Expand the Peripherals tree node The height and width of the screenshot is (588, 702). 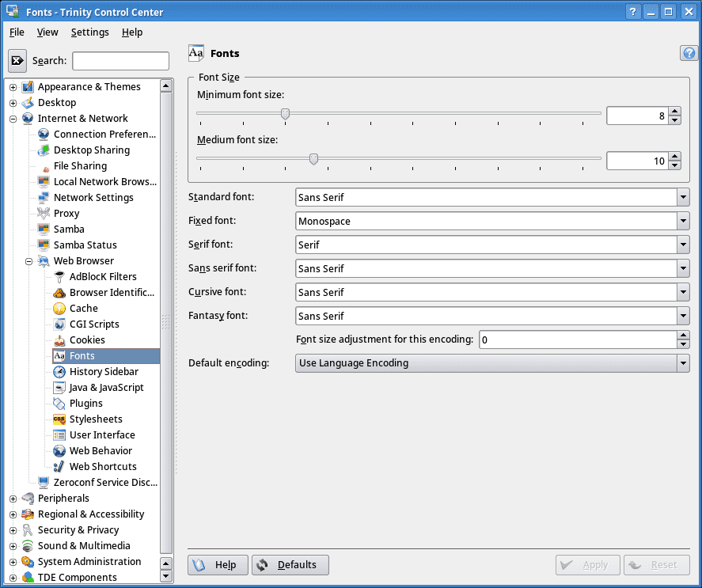(x=13, y=499)
